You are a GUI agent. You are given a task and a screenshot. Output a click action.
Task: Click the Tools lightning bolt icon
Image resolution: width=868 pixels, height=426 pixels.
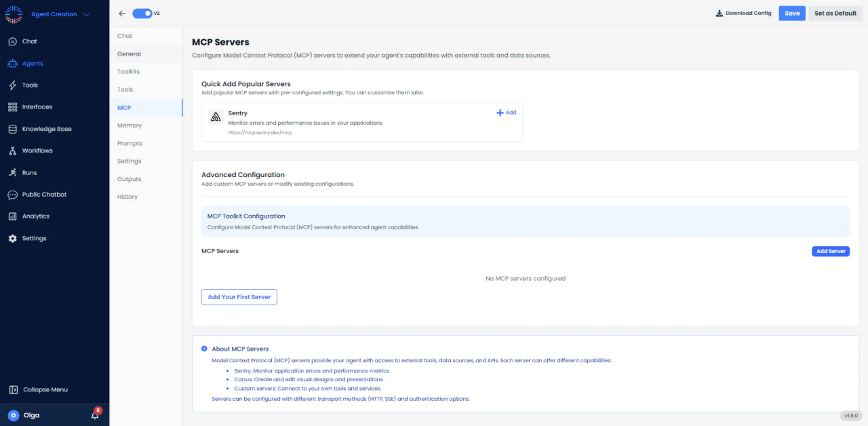click(12, 85)
